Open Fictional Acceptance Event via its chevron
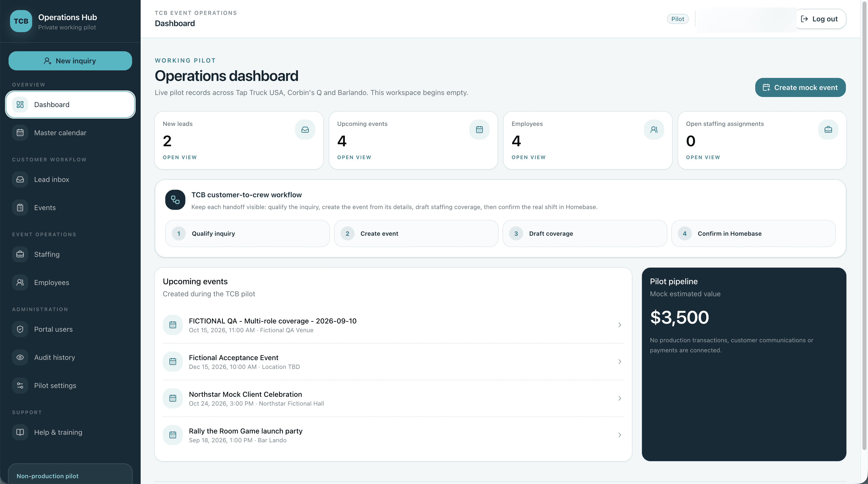This screenshot has height=484, width=868. point(619,362)
